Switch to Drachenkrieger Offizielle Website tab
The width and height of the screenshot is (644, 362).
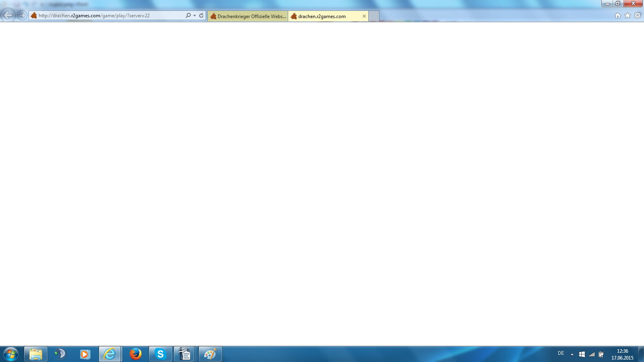(x=248, y=16)
